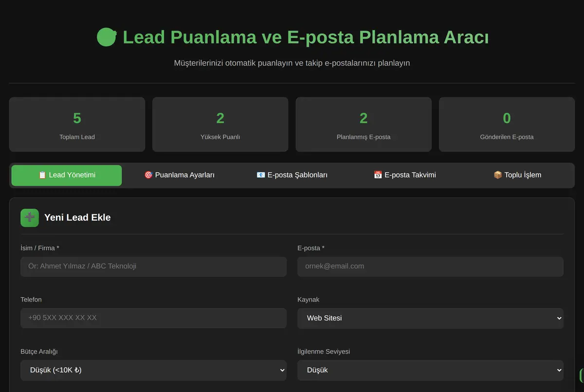Open the Lead Yönetimi tab
584x392 pixels.
pos(67,175)
